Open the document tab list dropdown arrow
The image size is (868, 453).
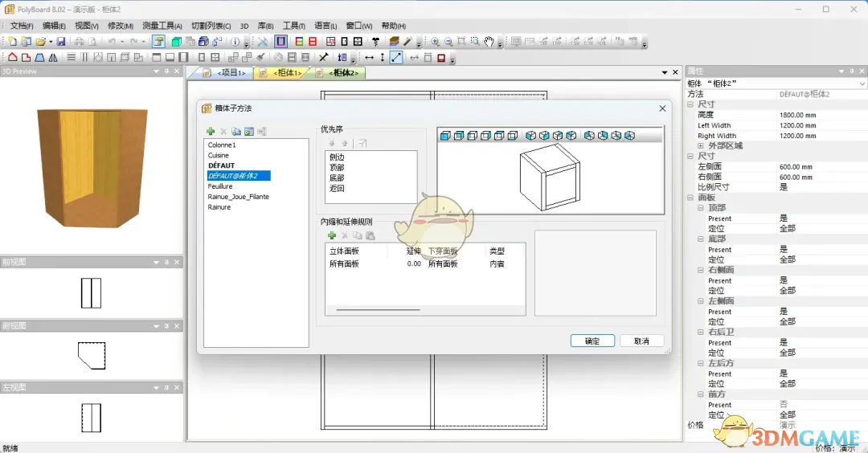665,72
